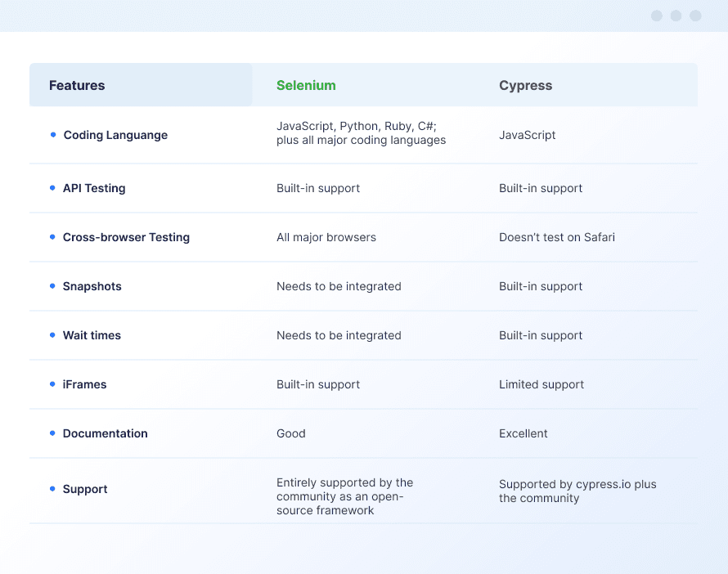Click the bullet before Documentation
Screen dimensions: 728x574
click(52, 433)
